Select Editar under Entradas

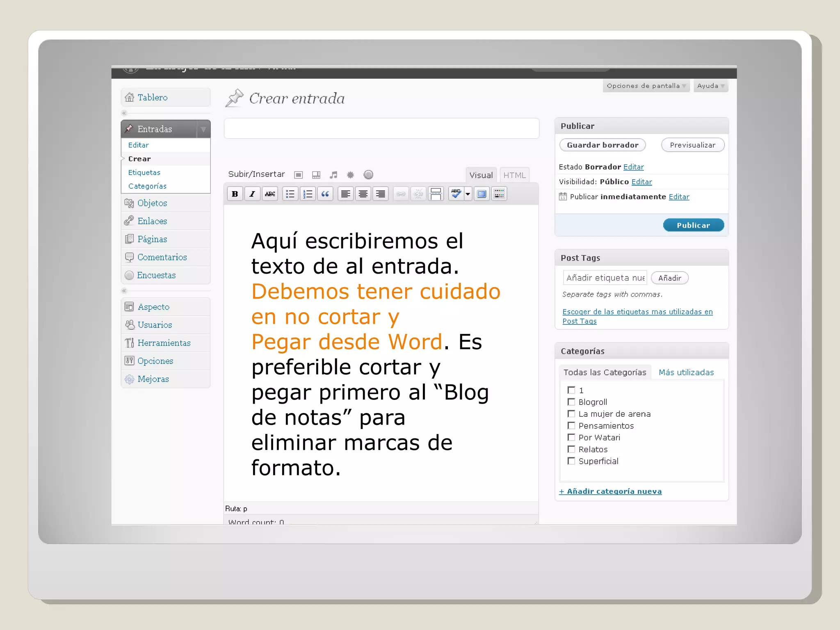[x=138, y=145]
